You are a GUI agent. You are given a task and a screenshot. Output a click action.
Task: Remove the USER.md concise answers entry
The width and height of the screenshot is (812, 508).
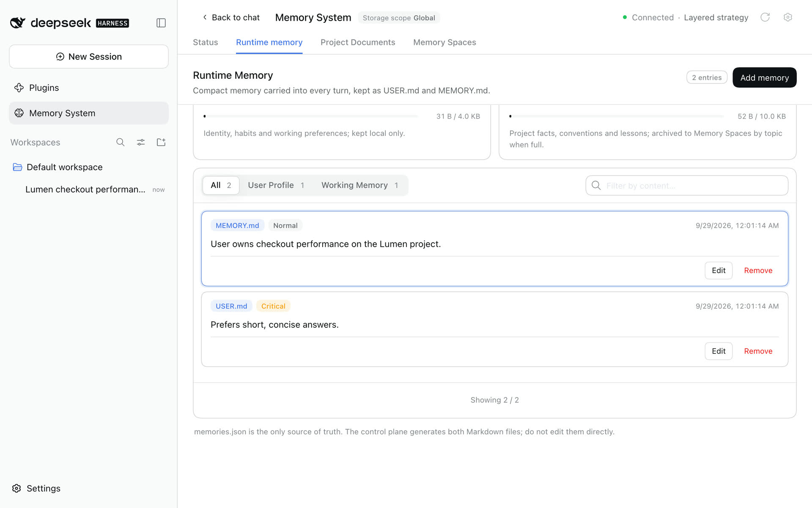758,351
